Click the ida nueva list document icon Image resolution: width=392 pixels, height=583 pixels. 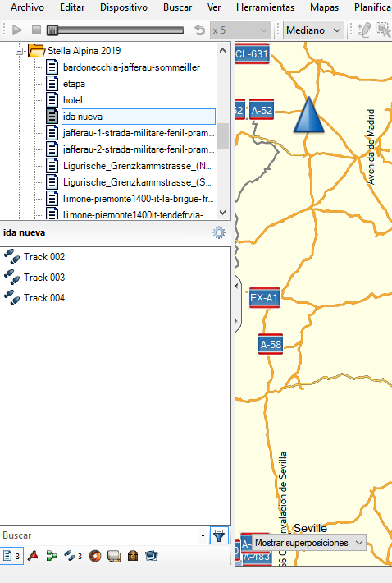click(x=52, y=117)
